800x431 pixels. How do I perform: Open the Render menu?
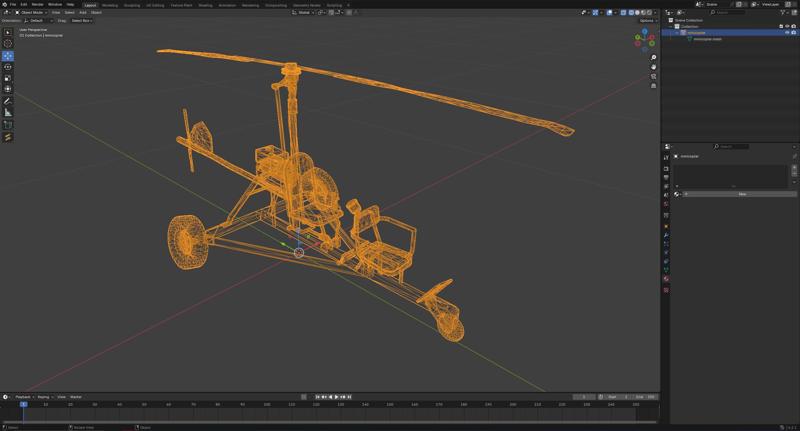pyautogui.click(x=37, y=4)
